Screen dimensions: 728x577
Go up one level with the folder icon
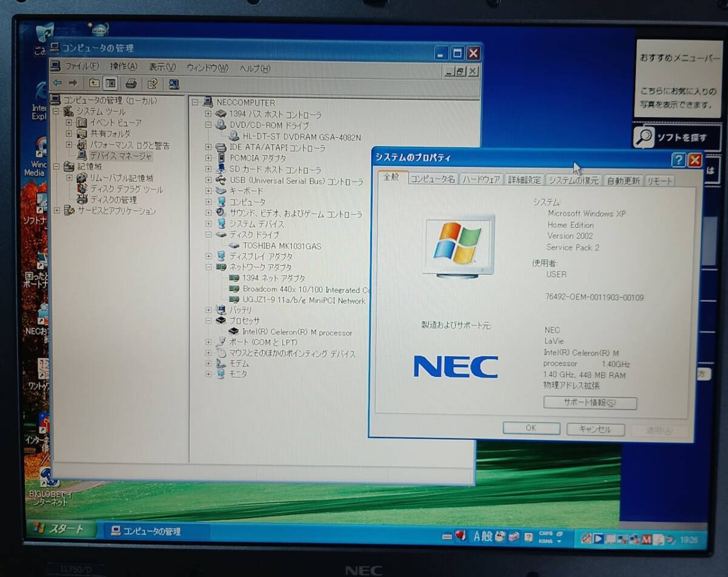click(x=94, y=83)
